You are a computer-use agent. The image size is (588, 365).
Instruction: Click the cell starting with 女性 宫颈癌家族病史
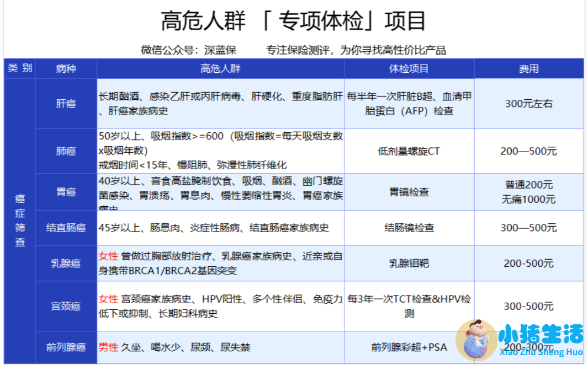[220, 306]
